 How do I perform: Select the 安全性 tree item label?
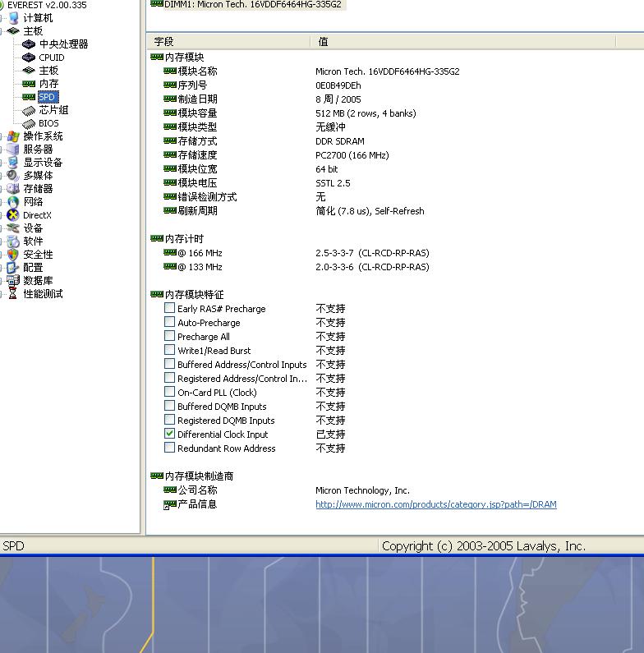tap(38, 255)
